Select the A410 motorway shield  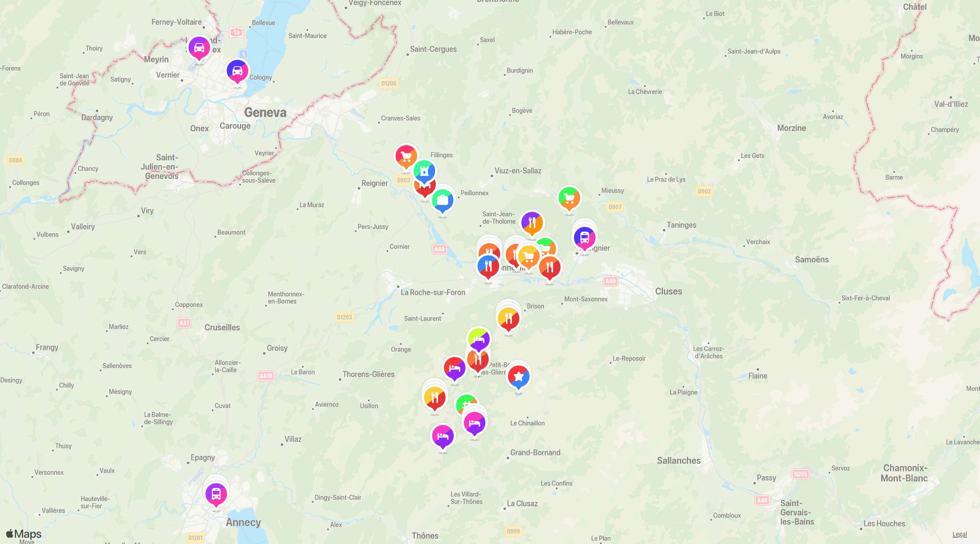pyautogui.click(x=266, y=376)
